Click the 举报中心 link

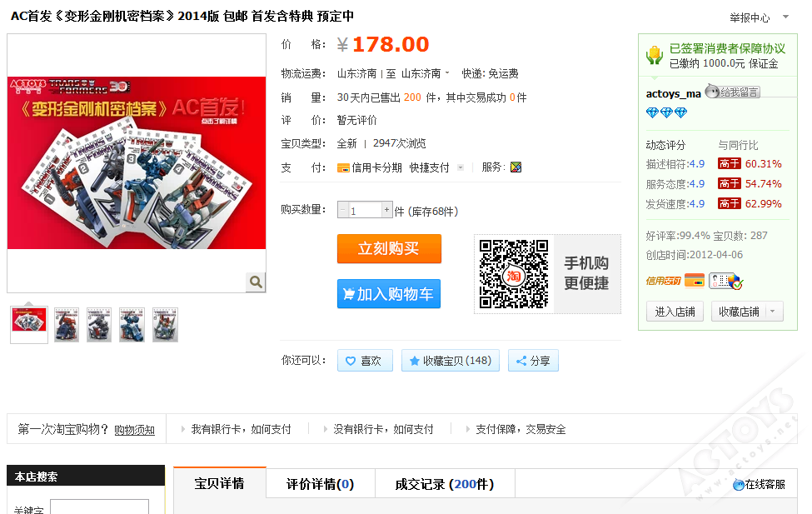[750, 17]
